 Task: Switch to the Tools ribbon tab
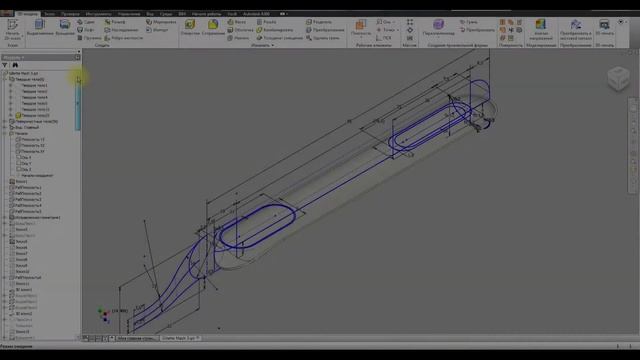coord(98,14)
